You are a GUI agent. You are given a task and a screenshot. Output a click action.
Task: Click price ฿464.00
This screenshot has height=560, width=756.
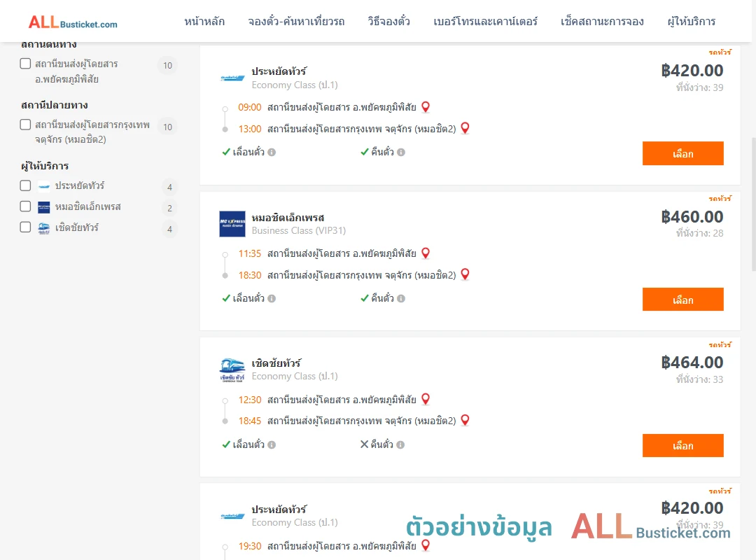tap(692, 363)
